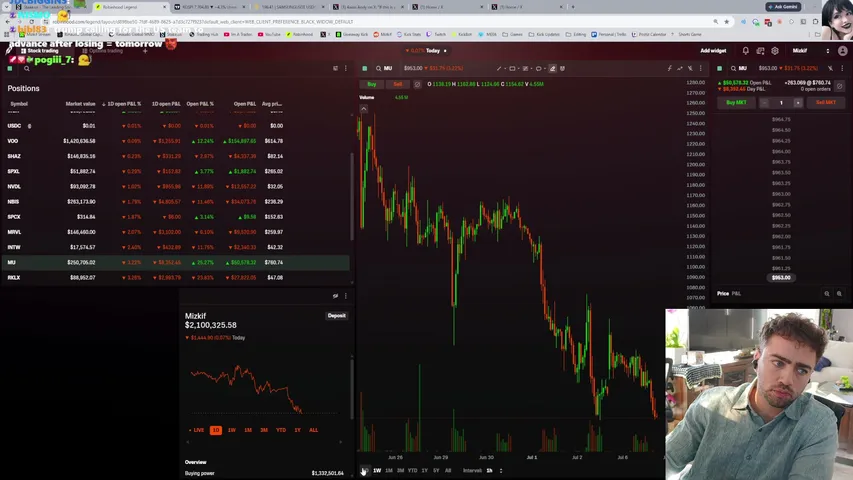Open chart widget three-dot menu

(701, 69)
